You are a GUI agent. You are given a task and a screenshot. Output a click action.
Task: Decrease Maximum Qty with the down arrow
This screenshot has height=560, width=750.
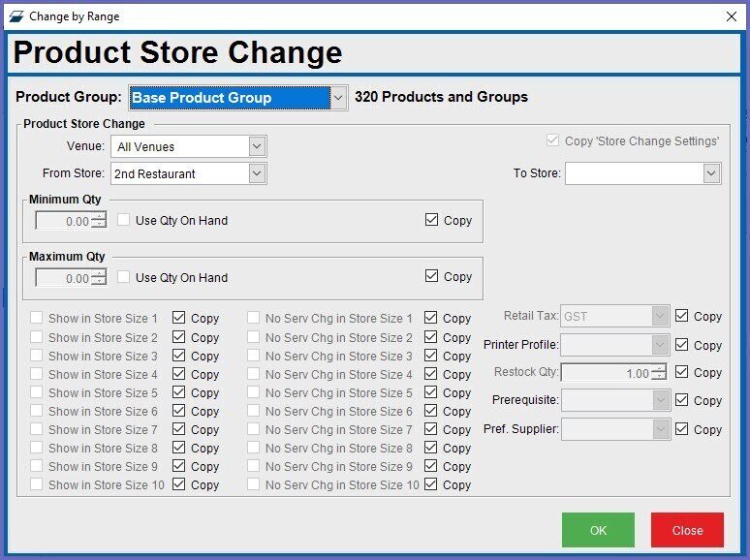coord(98,283)
